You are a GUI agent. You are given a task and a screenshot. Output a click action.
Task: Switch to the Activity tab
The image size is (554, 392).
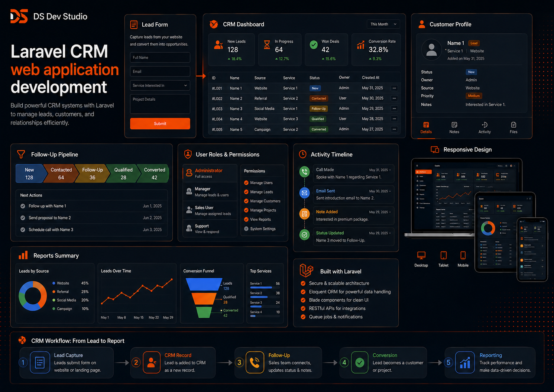coord(485,128)
